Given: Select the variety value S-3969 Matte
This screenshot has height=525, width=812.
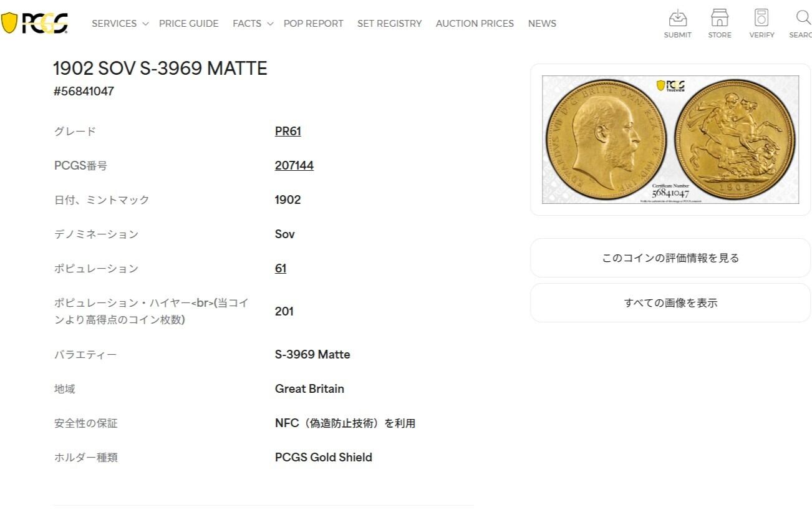Looking at the screenshot, I should [x=312, y=354].
